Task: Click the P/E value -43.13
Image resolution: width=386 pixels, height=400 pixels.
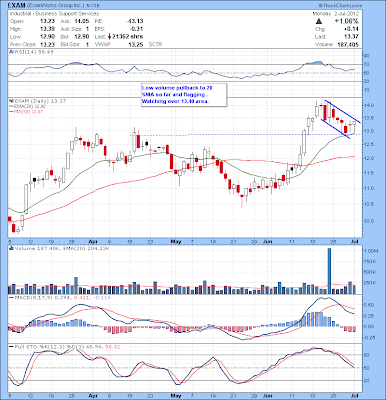Action: coord(136,21)
